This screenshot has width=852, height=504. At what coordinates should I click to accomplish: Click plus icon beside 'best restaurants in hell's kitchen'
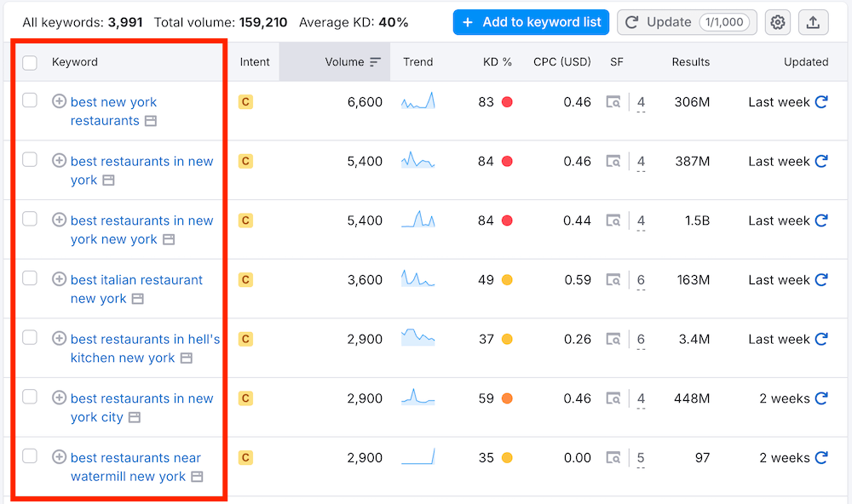coord(59,339)
